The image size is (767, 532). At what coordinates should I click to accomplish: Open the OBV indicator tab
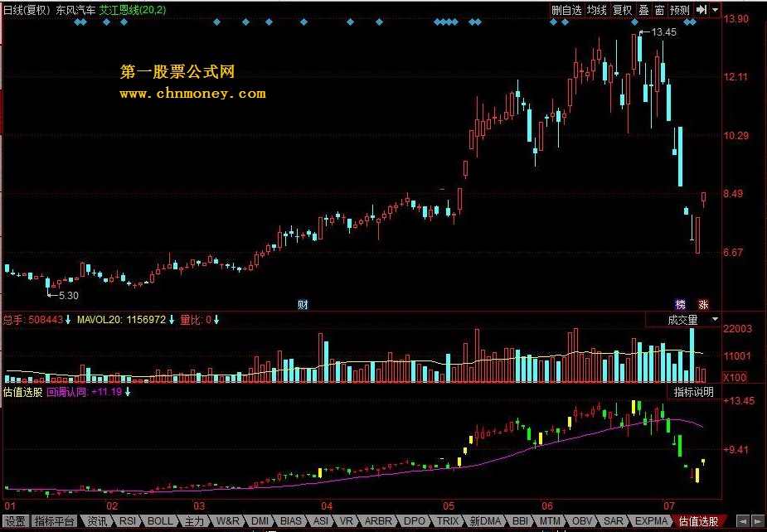click(581, 521)
